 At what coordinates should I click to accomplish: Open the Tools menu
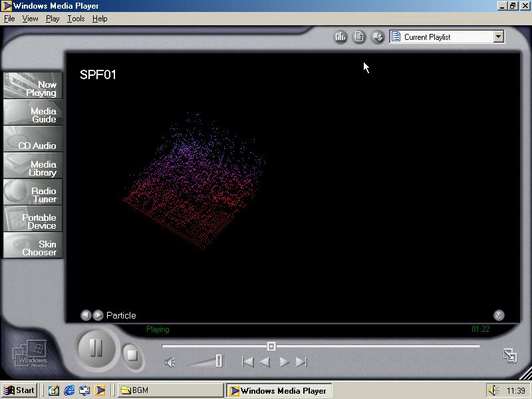[76, 19]
